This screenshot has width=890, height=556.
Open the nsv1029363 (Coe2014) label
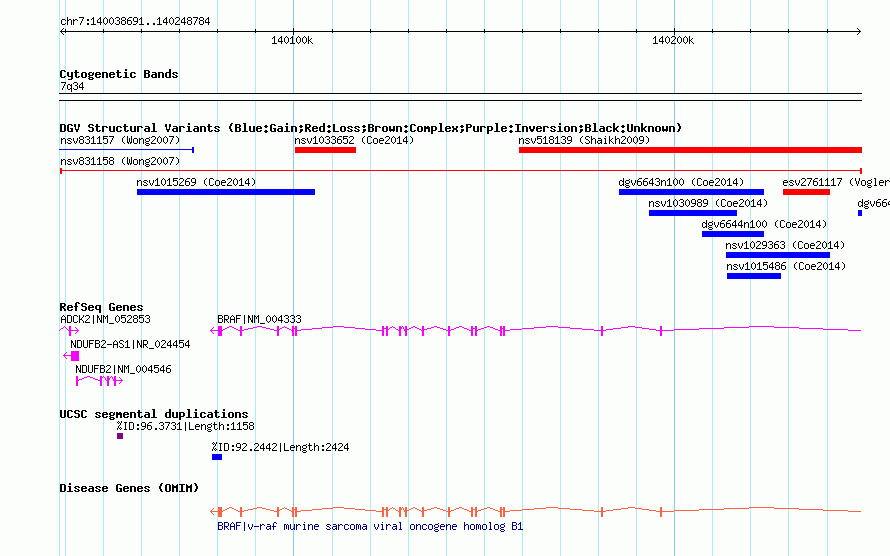pos(786,245)
